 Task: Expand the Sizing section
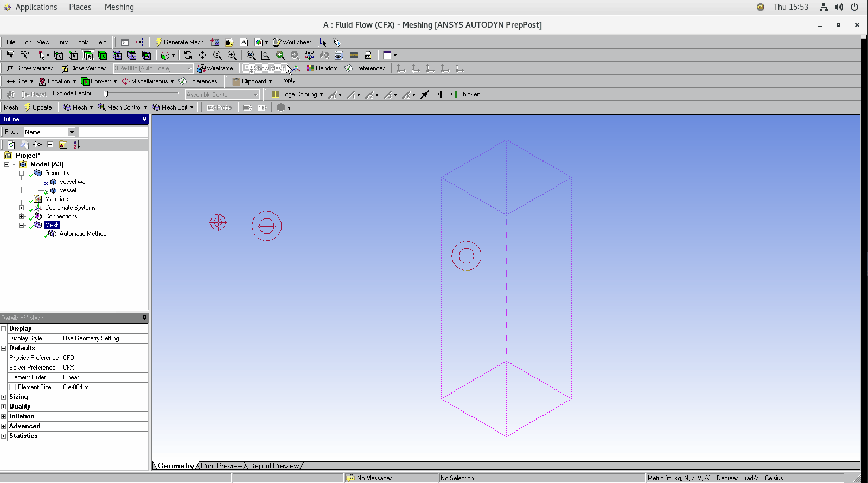pyautogui.click(x=4, y=397)
